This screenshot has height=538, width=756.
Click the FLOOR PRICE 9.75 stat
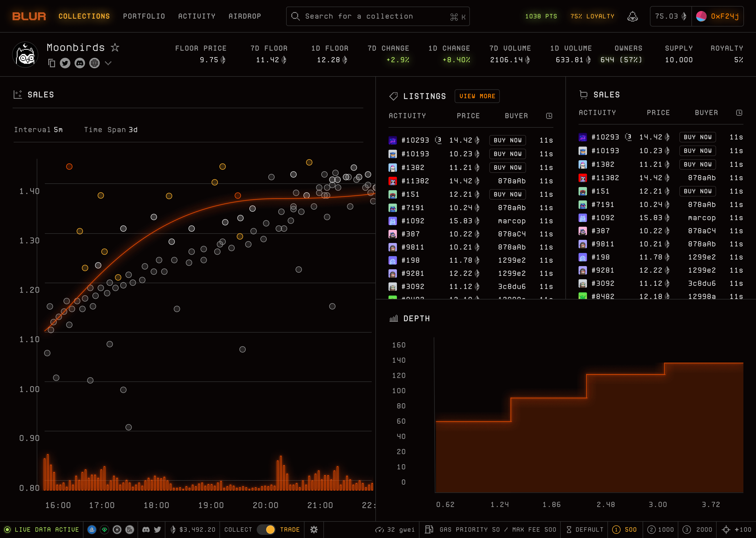pyautogui.click(x=201, y=54)
